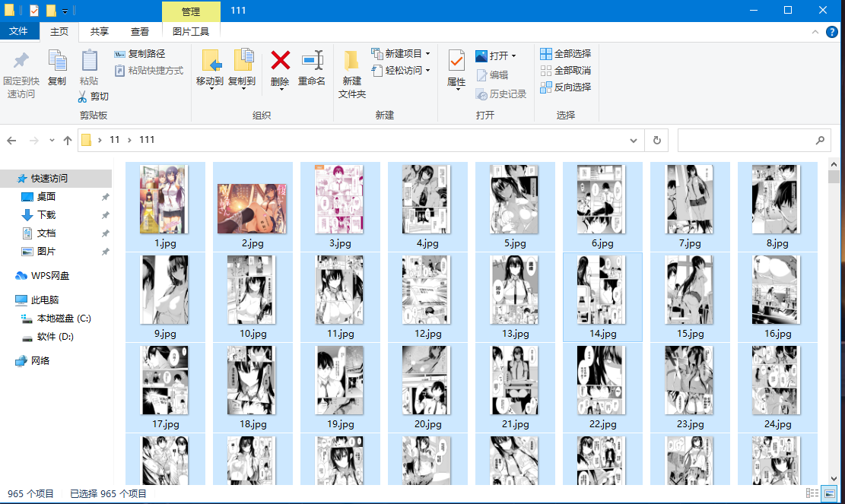
Task: Click the Delete (删除) red X icon
Action: (x=280, y=61)
